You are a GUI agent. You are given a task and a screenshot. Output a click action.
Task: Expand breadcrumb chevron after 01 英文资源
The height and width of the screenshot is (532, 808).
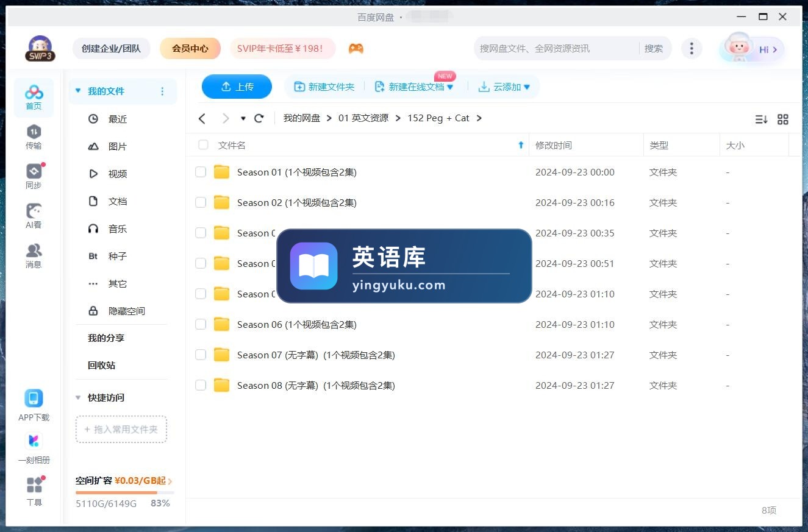click(398, 118)
